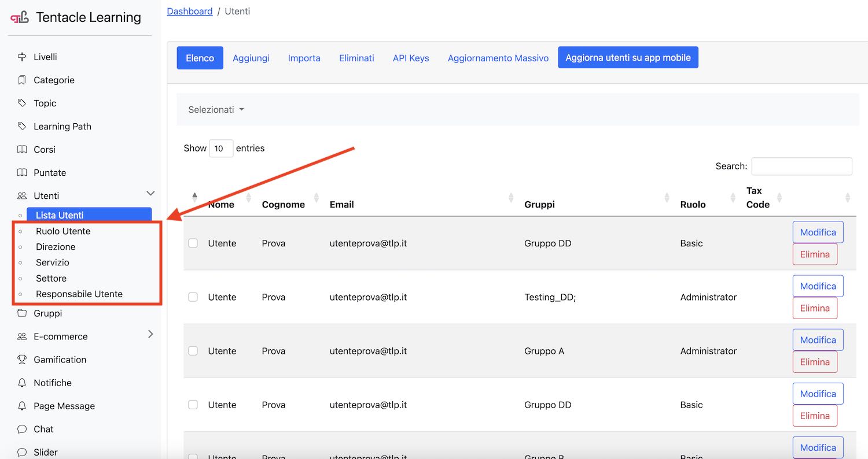Click into the Search input field
Screen dimensions: 868x459
pos(801,166)
